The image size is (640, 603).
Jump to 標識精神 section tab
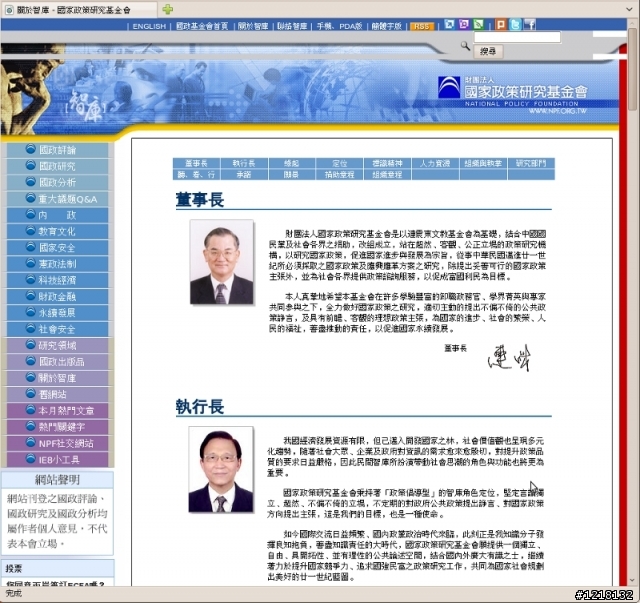[387, 163]
